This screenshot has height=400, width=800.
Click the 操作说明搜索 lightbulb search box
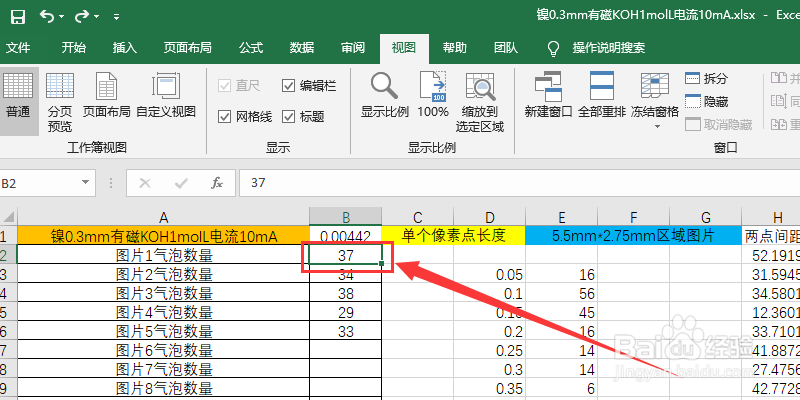596,48
